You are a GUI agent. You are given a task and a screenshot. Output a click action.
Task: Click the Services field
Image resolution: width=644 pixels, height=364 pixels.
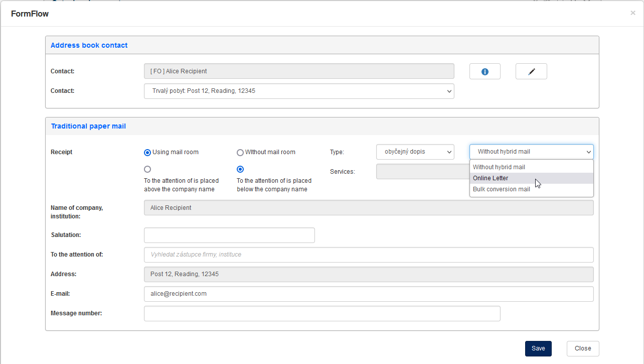point(421,172)
